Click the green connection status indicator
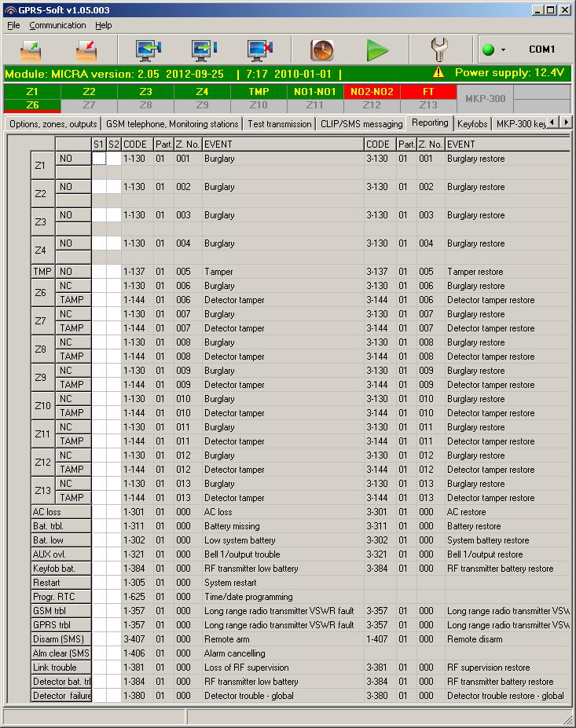Viewport: 576px width, 728px height. tap(488, 49)
